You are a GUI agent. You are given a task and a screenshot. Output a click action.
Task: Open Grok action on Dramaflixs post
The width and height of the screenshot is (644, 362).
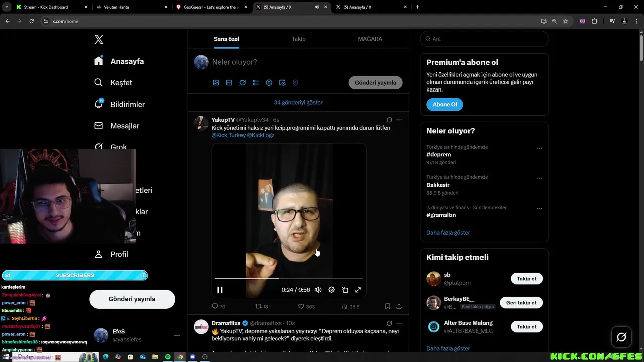pyautogui.click(x=389, y=323)
